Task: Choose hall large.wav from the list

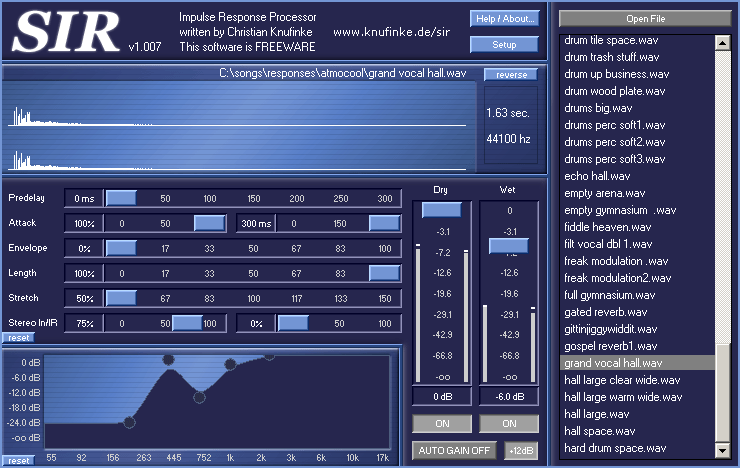Action: pos(597,414)
